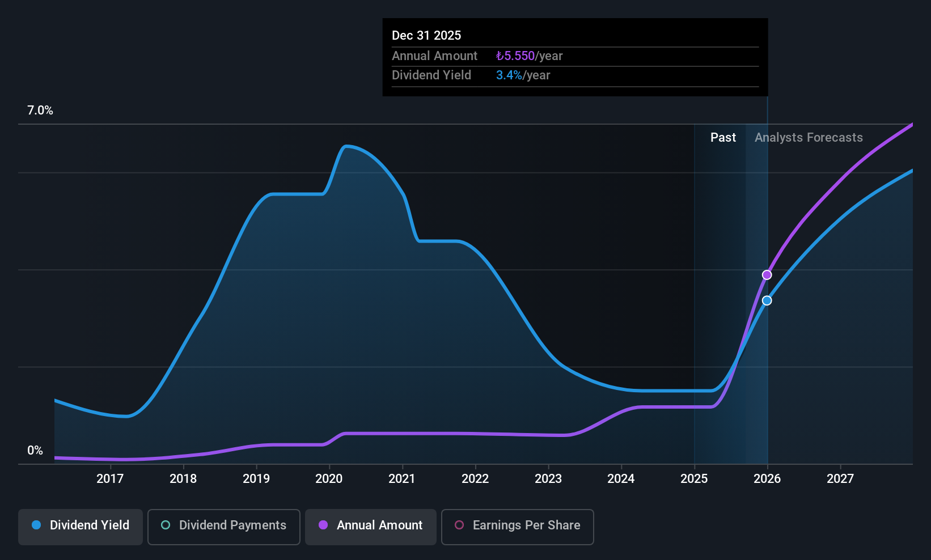
Task: Click the Past section label
Action: 723,137
